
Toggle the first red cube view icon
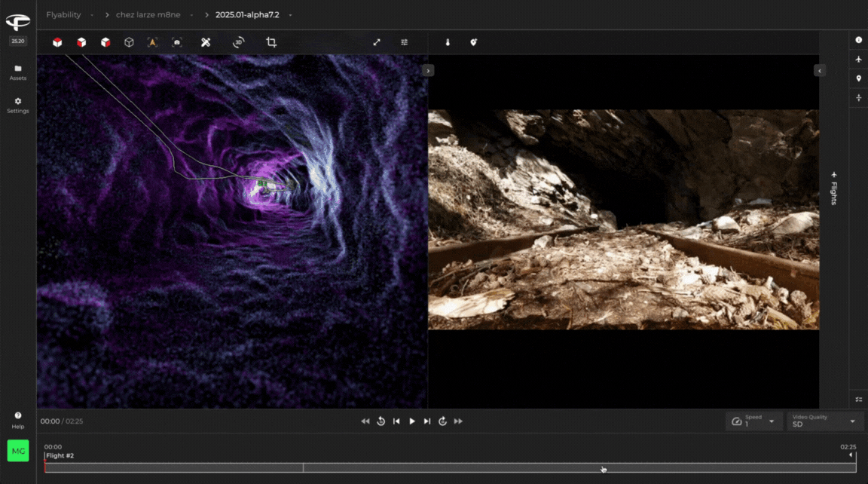point(57,43)
